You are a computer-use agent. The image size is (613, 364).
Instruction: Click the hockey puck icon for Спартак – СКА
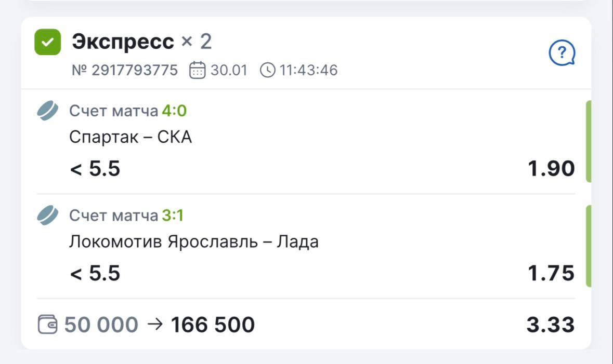(48, 111)
